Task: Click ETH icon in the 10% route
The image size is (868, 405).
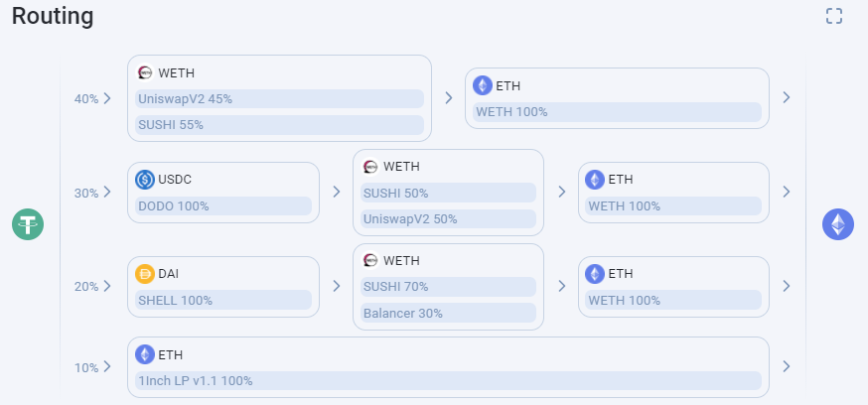Action: (145, 354)
